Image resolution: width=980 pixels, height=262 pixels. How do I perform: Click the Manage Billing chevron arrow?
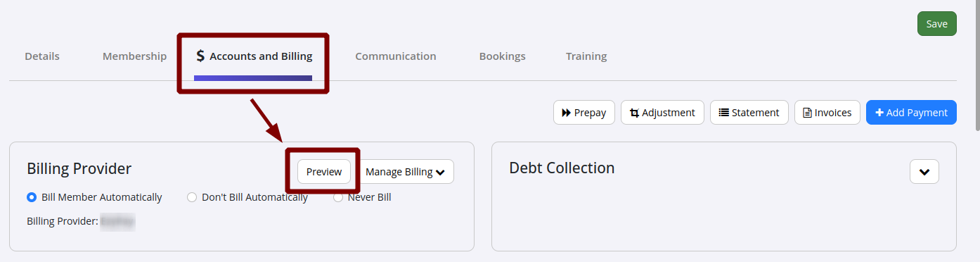(440, 173)
